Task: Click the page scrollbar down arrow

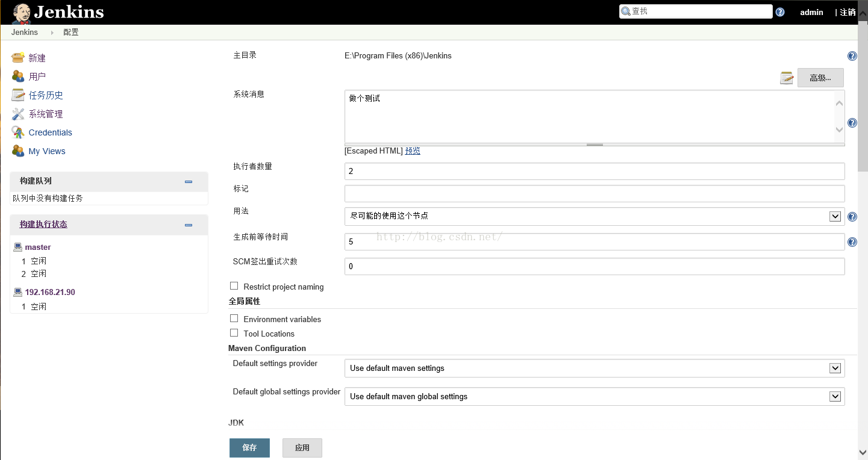Action: (863, 452)
